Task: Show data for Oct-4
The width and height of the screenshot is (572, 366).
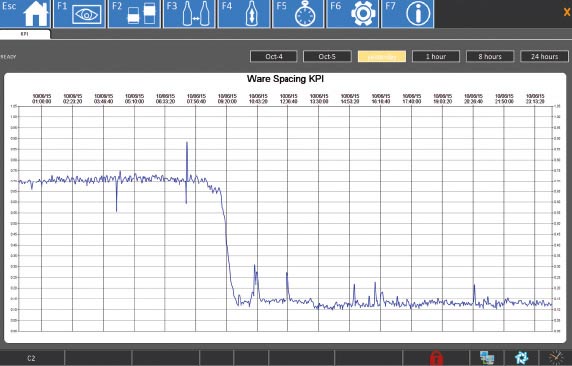Action: tap(274, 57)
